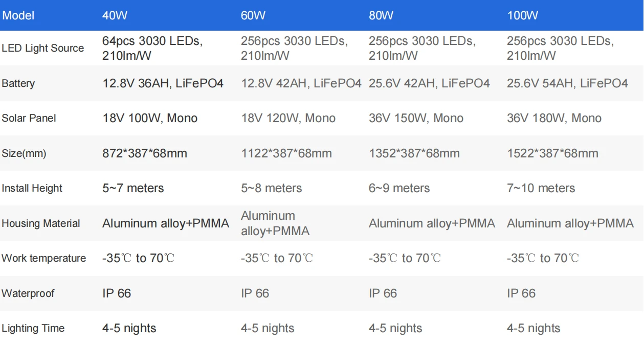The image size is (644, 346).
Task: Click the Waterproof row label
Action: click(28, 293)
